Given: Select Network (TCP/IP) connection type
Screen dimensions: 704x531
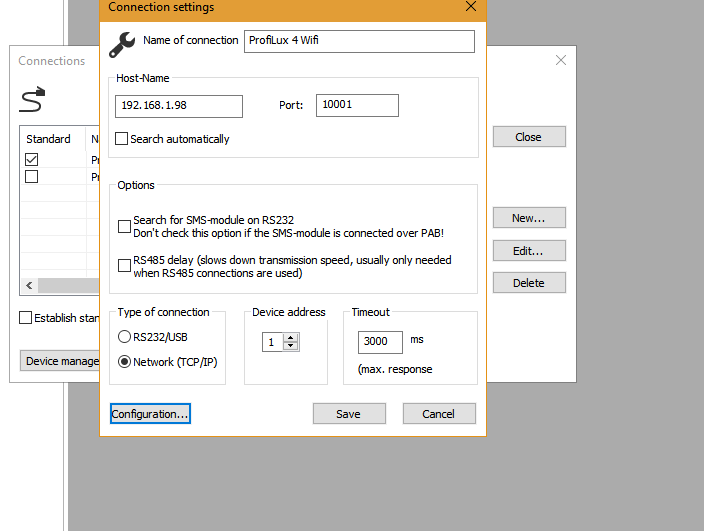Looking at the screenshot, I should [x=124, y=362].
